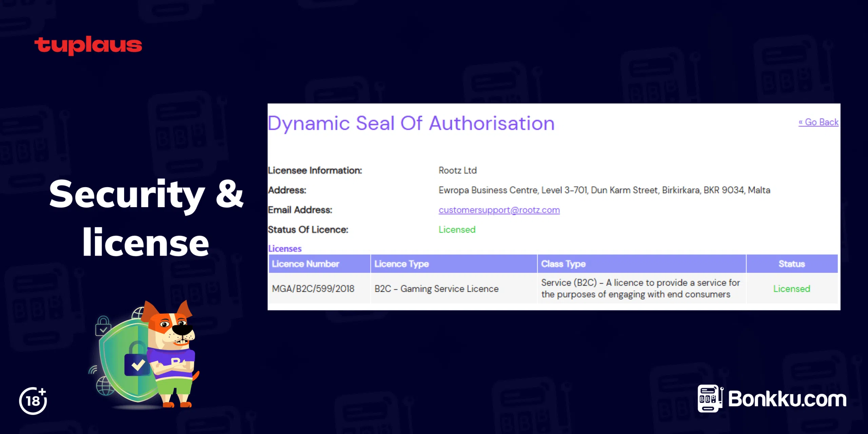This screenshot has height=434, width=868.
Task: Click the Dynamic Seal Of Authorisation heading
Action: [411, 123]
